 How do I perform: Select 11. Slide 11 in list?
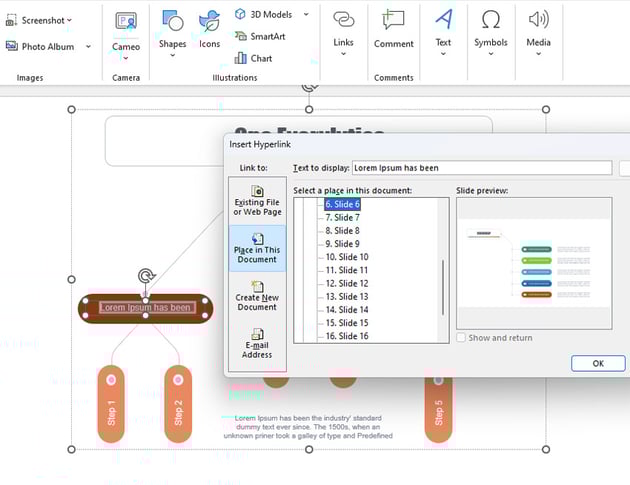coord(347,270)
